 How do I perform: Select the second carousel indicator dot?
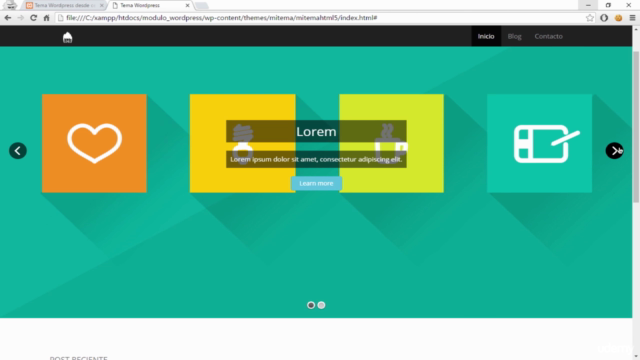pyautogui.click(x=321, y=305)
